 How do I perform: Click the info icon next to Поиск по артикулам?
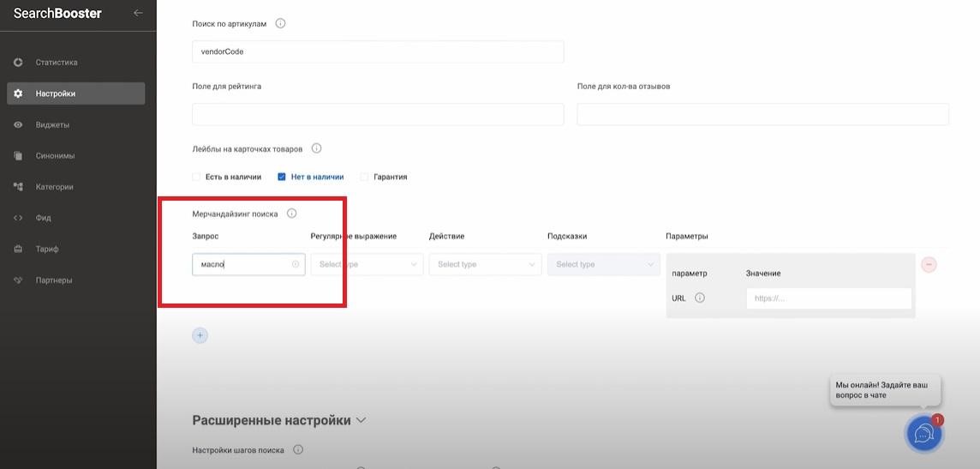coord(280,23)
